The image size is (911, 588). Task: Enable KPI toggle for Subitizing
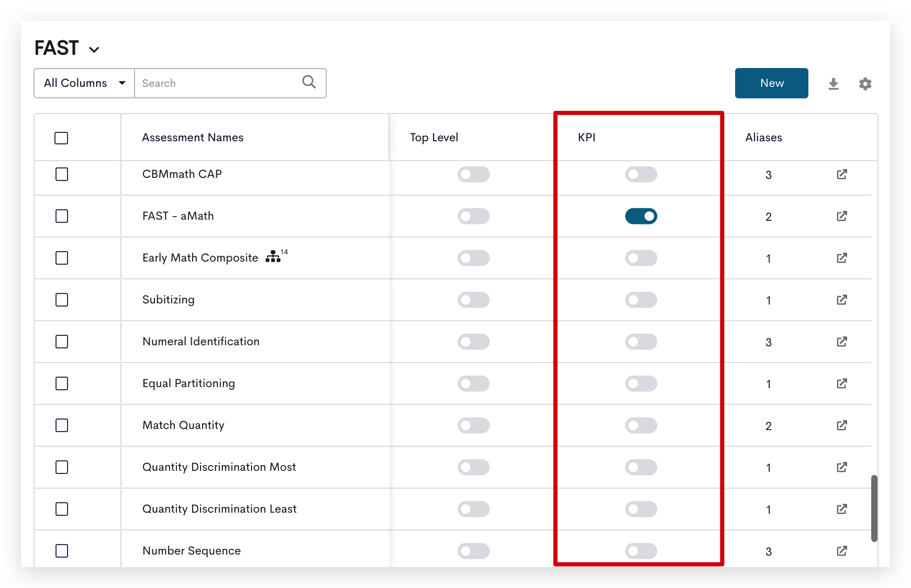(x=641, y=300)
